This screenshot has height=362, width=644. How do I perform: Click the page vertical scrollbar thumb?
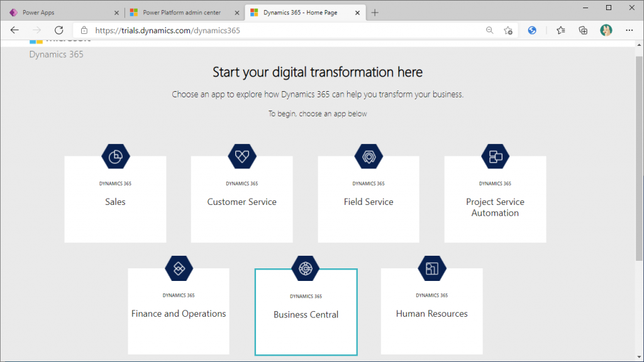(639, 158)
